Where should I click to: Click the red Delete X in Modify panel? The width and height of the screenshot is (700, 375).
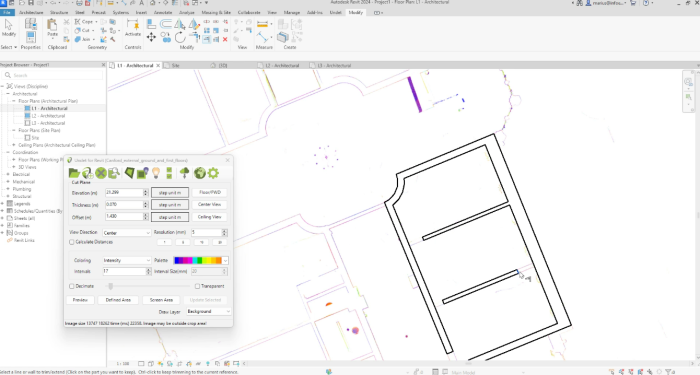pyautogui.click(x=225, y=39)
